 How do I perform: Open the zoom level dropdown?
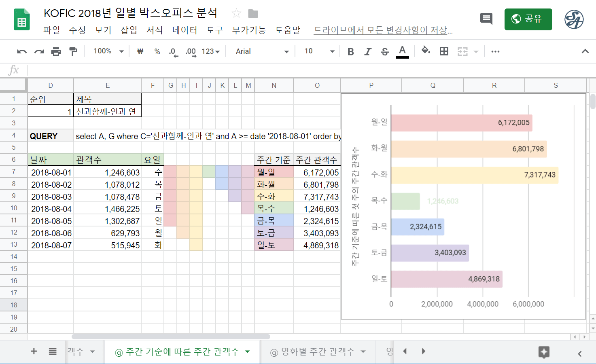click(106, 51)
